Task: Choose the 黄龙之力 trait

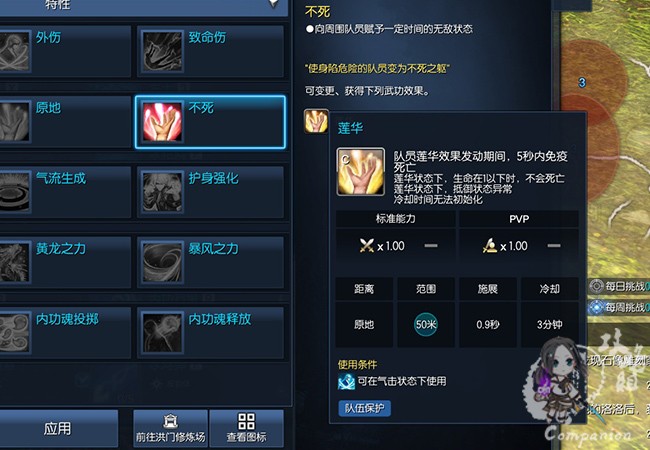Action: point(65,262)
